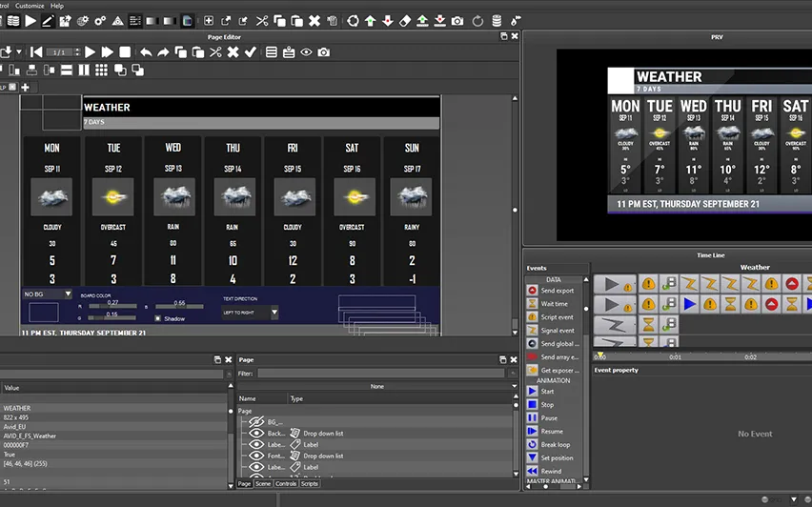Show the hidden BG_ control with its eye icon
The height and width of the screenshot is (507, 812).
(x=255, y=421)
